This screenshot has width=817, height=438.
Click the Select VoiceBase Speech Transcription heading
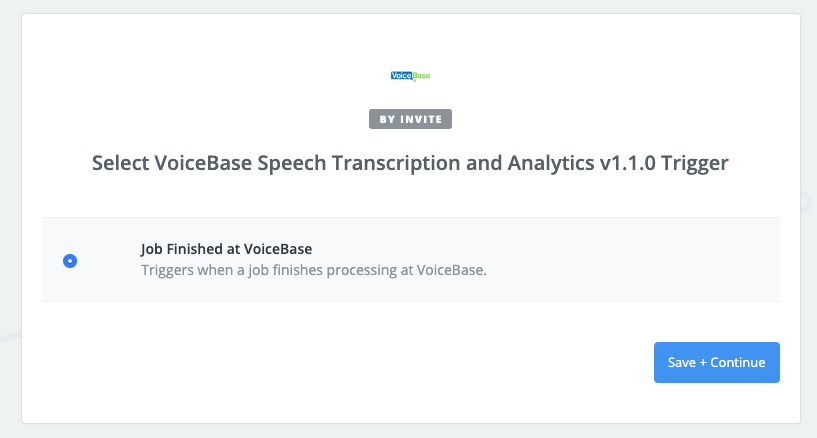click(410, 163)
